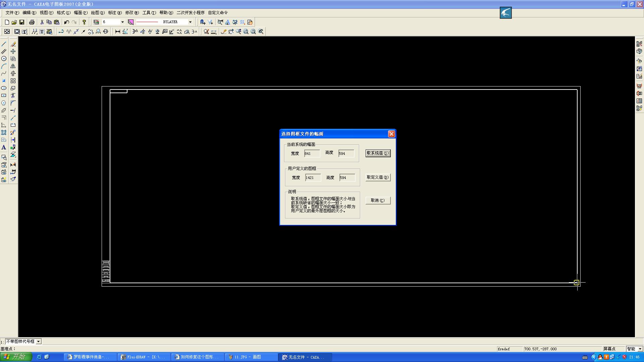Open the 不带图样代号框 dropdown
The image size is (644, 362).
pos(39,342)
